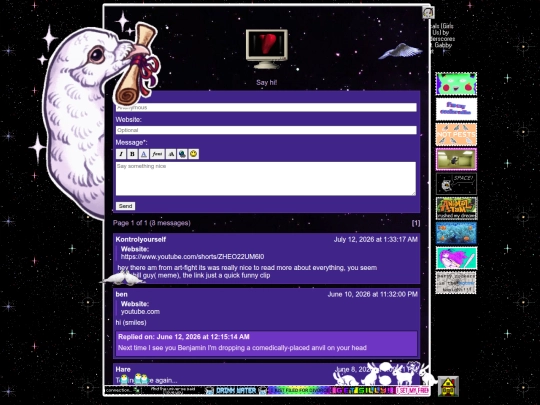Click 'Replied on: June 12, 2026' heading
The height and width of the screenshot is (405, 540).
pos(184,337)
